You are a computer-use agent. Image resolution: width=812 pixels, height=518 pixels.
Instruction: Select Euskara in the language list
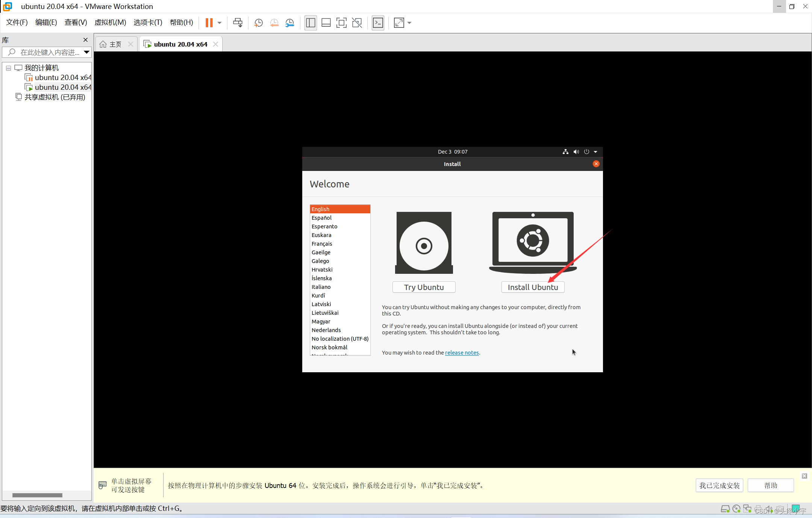[x=340, y=235]
